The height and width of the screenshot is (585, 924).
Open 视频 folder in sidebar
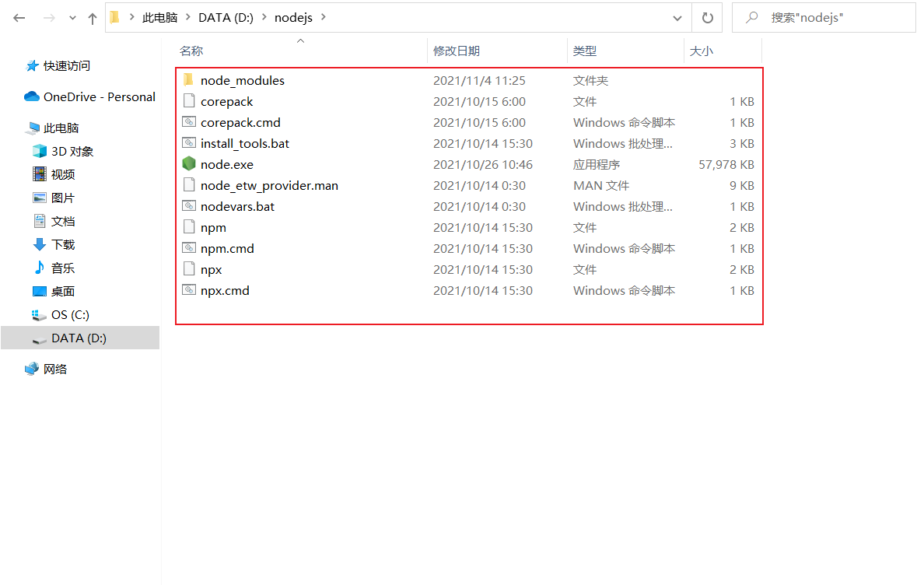tap(62, 174)
